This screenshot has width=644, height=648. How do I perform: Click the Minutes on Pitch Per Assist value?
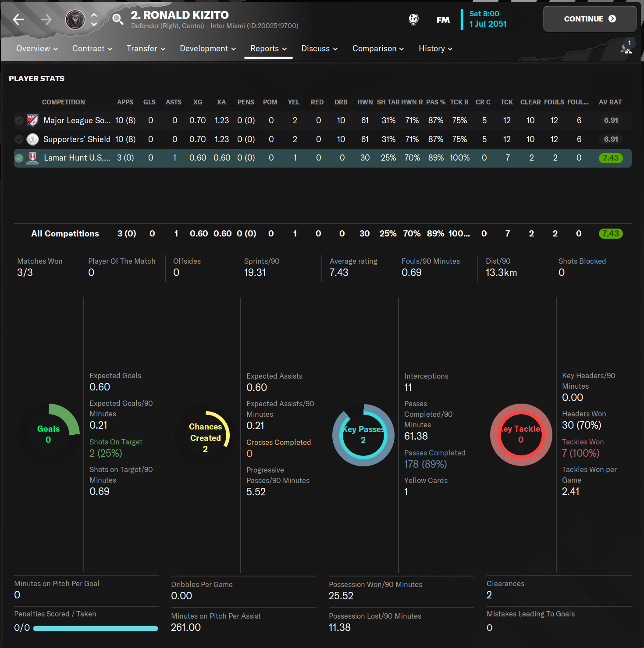point(186,627)
